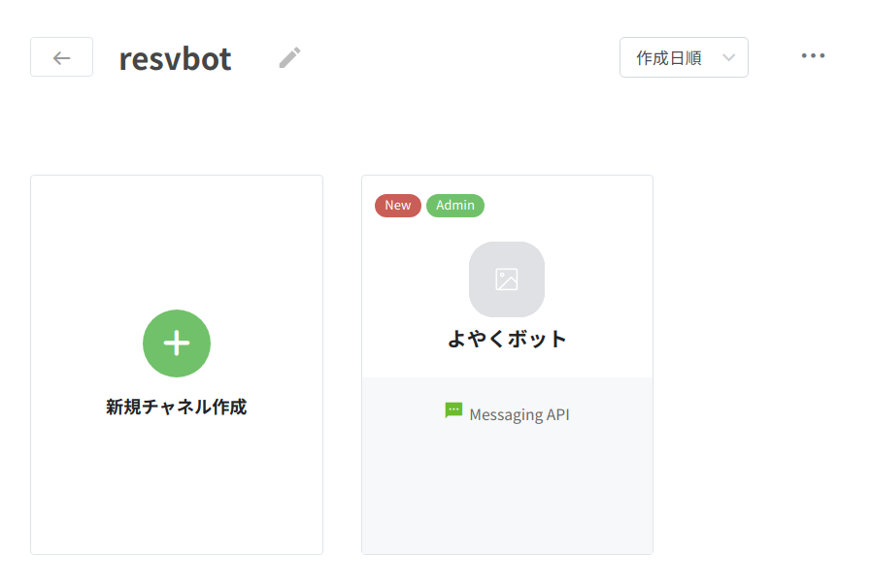Screen dimensions: 871x588
Task: Click the 新規チャネル作成 label
Action: pyautogui.click(x=176, y=407)
